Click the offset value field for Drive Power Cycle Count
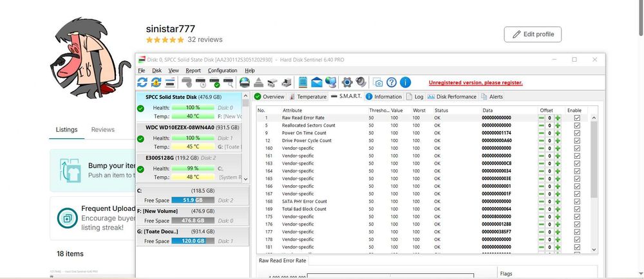The image size is (644, 279). [549, 141]
